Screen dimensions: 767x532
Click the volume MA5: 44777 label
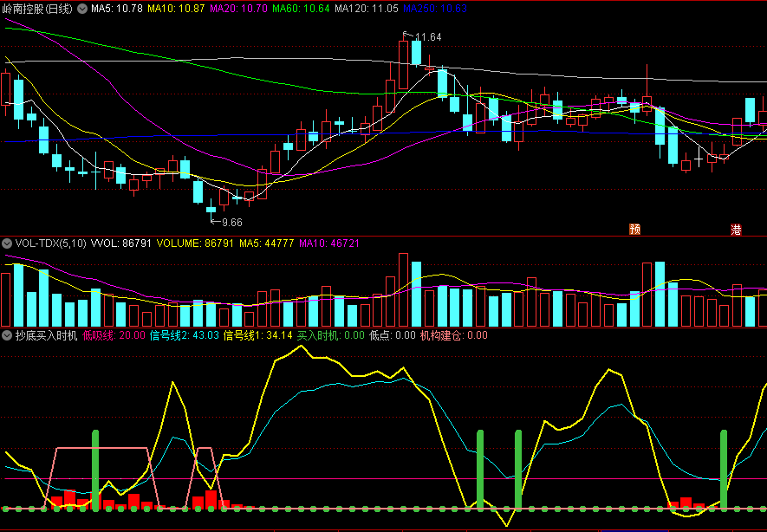click(x=267, y=243)
